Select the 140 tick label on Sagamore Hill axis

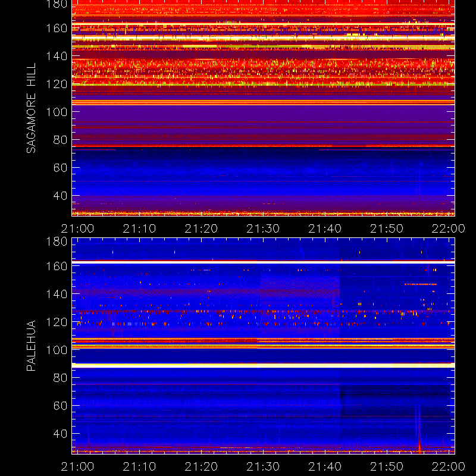coord(57,56)
